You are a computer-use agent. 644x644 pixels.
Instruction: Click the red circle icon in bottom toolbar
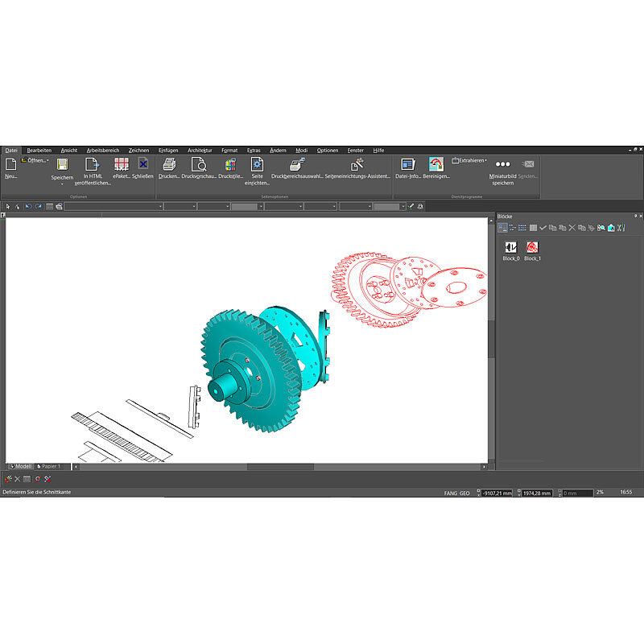pyautogui.click(x=38, y=479)
